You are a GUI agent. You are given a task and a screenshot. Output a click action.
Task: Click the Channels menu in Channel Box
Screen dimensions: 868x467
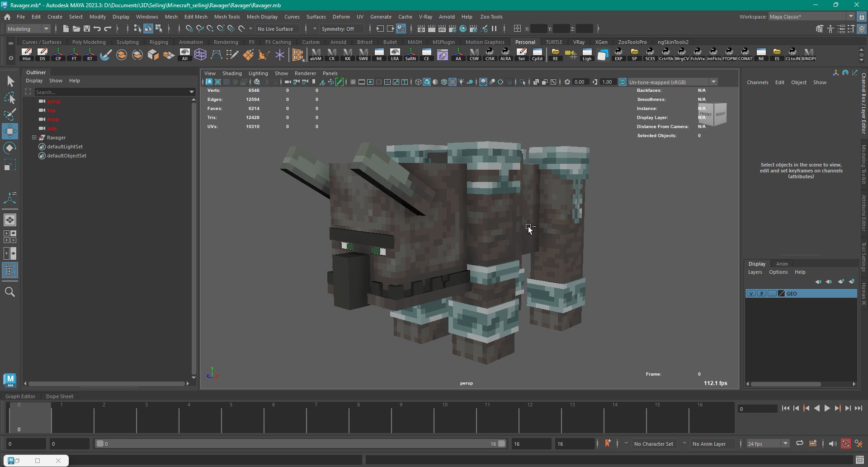coord(758,82)
